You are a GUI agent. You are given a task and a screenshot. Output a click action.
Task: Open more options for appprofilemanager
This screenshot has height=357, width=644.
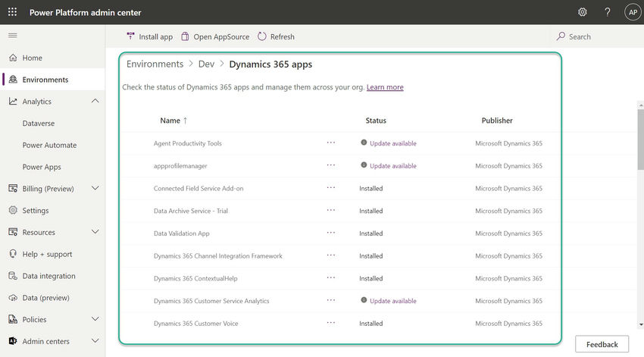coord(331,165)
